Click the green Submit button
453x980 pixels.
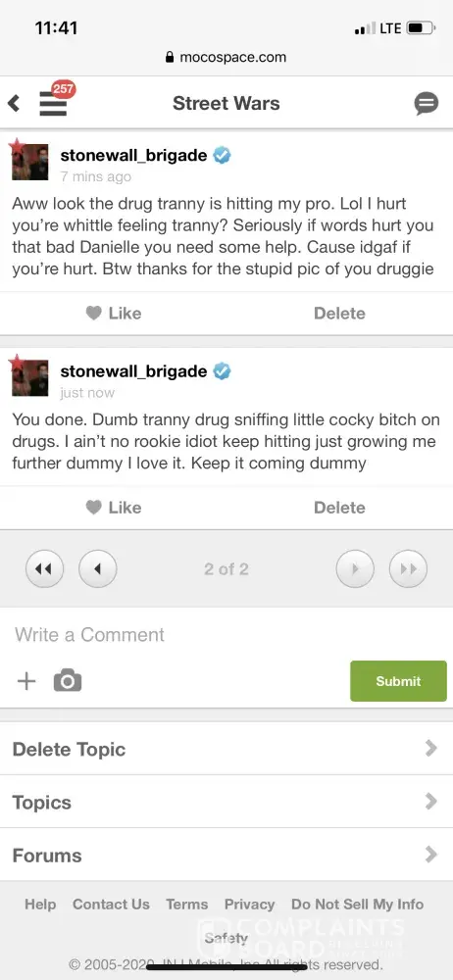[x=398, y=681]
